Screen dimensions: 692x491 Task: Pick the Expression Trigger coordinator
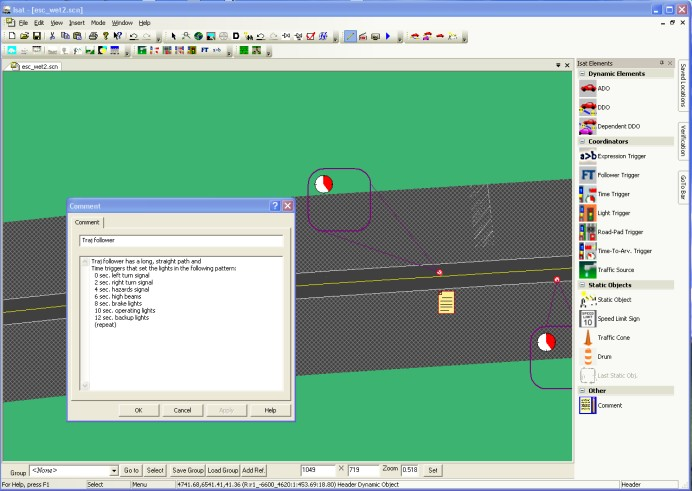(x=588, y=156)
